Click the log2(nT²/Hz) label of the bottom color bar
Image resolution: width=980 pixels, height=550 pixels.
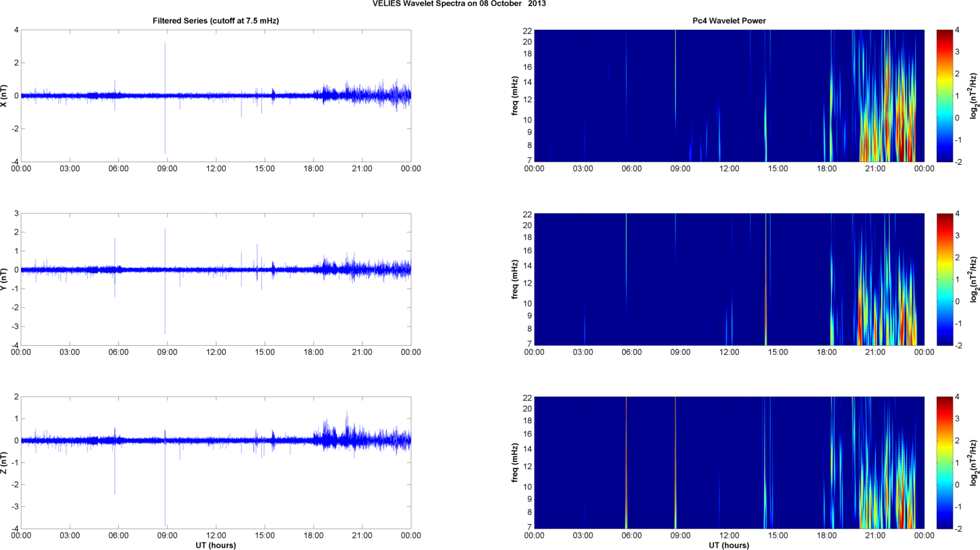pos(974,463)
